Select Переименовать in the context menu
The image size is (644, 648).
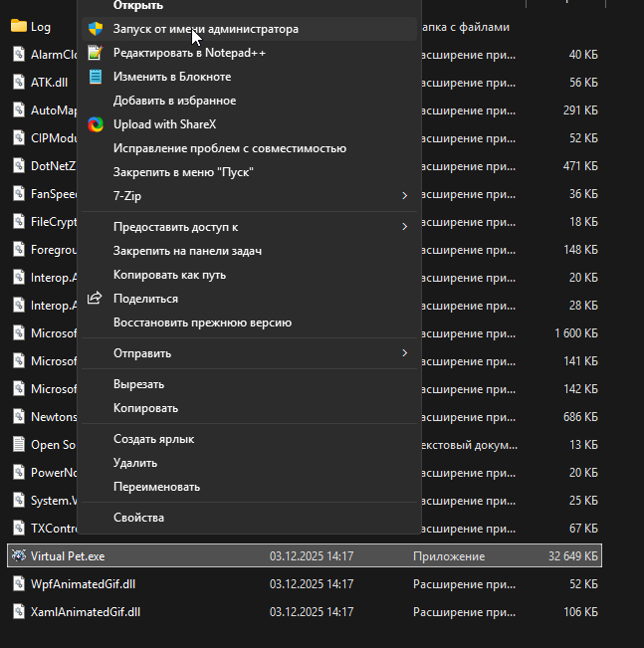coord(156,487)
